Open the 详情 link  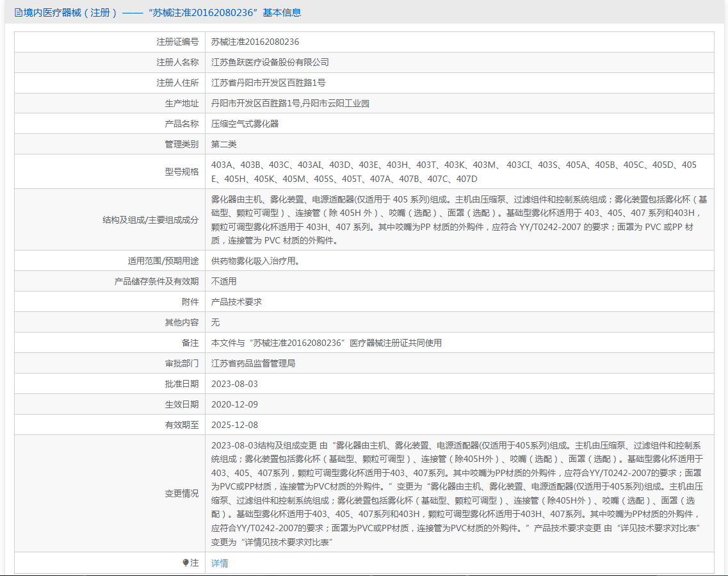tap(220, 563)
